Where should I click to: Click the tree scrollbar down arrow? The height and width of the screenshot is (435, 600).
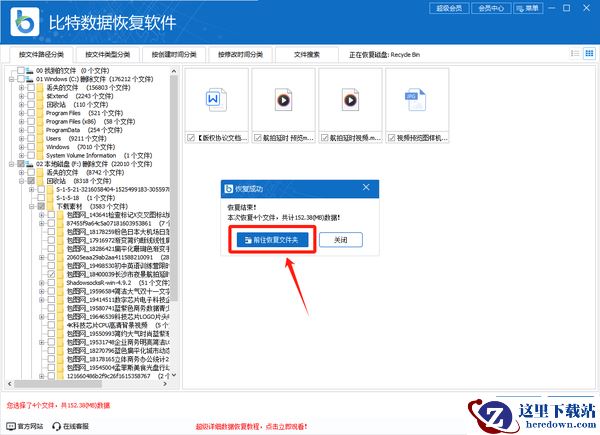tap(174, 375)
